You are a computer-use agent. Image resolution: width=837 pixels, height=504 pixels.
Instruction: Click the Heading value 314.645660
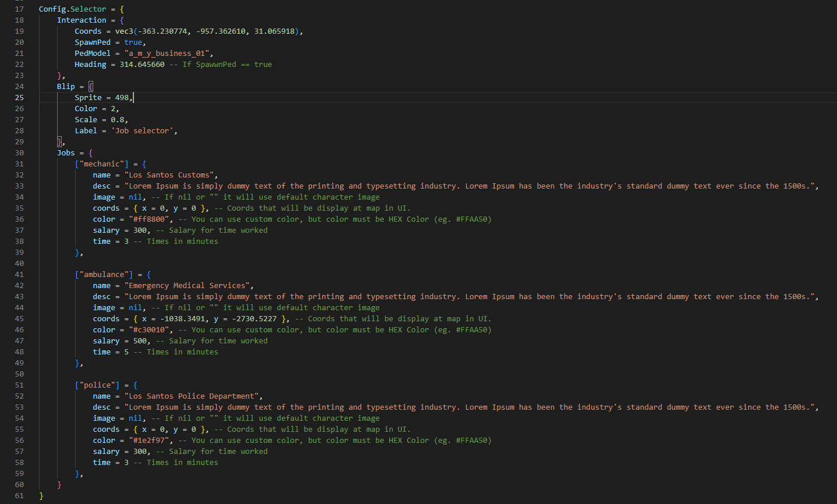pyautogui.click(x=142, y=65)
